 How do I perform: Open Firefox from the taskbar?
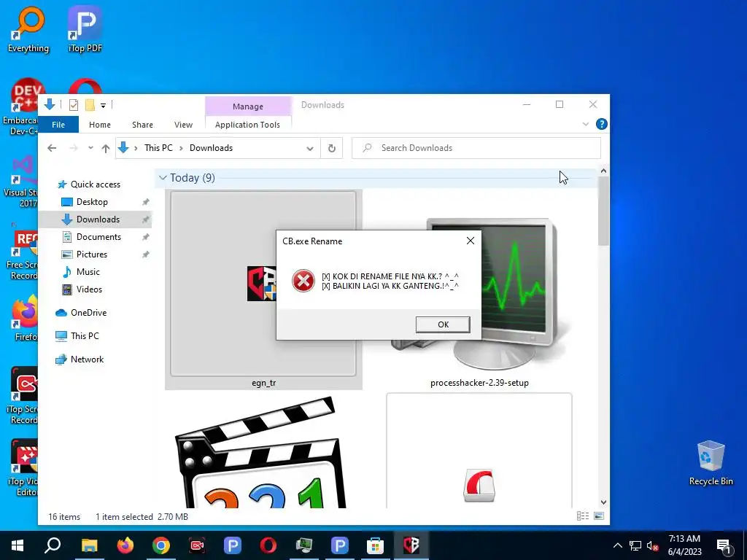click(x=125, y=545)
